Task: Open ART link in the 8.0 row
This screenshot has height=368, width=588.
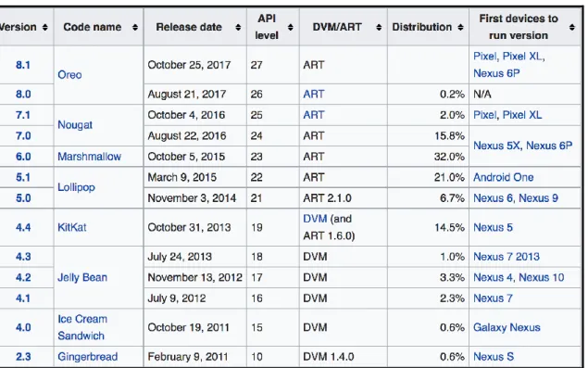Action: pyautogui.click(x=314, y=94)
